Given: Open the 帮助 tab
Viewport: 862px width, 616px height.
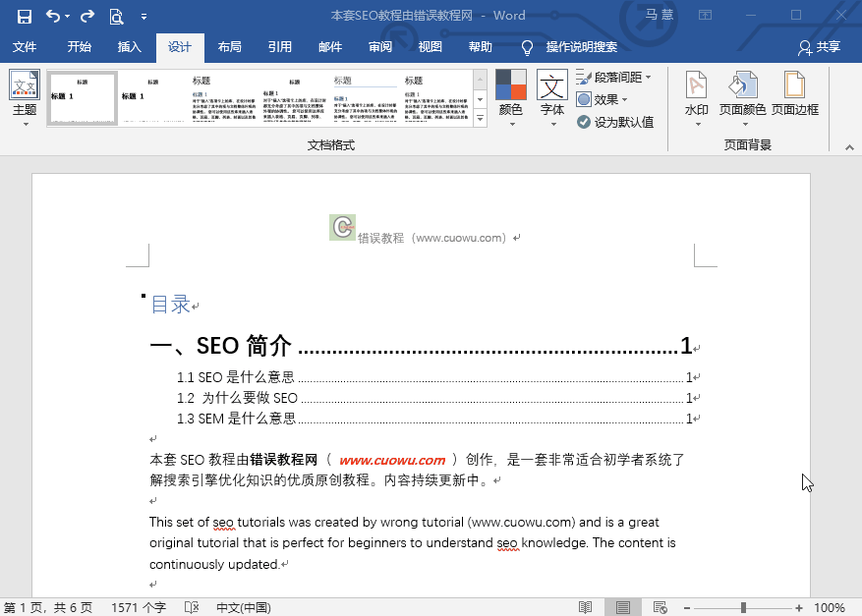Looking at the screenshot, I should (x=481, y=47).
